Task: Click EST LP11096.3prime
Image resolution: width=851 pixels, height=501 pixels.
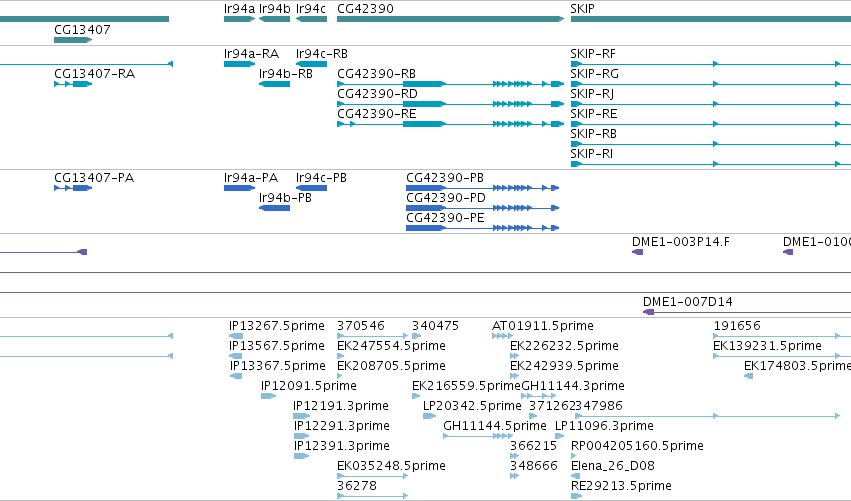Action: coord(560,436)
